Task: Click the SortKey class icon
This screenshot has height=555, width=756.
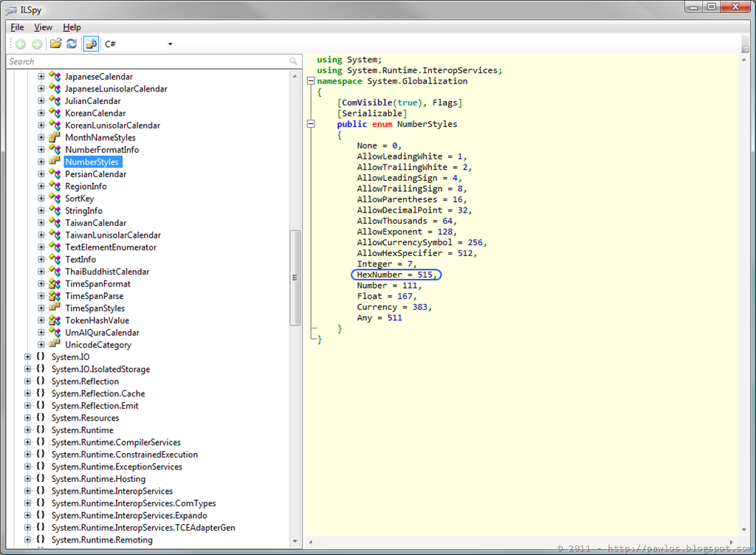Action: pos(55,198)
